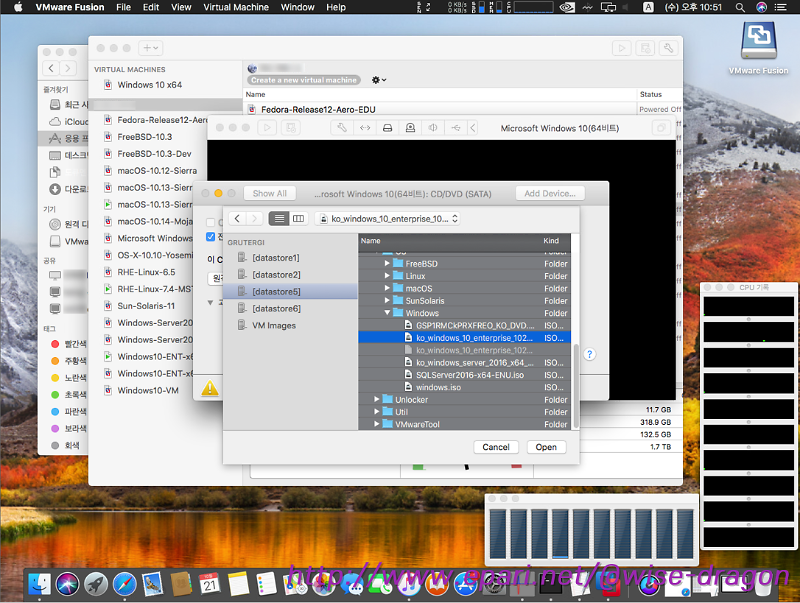
Task: Toggle the checked checkbox in CD/DVD settings
Action: (210, 237)
